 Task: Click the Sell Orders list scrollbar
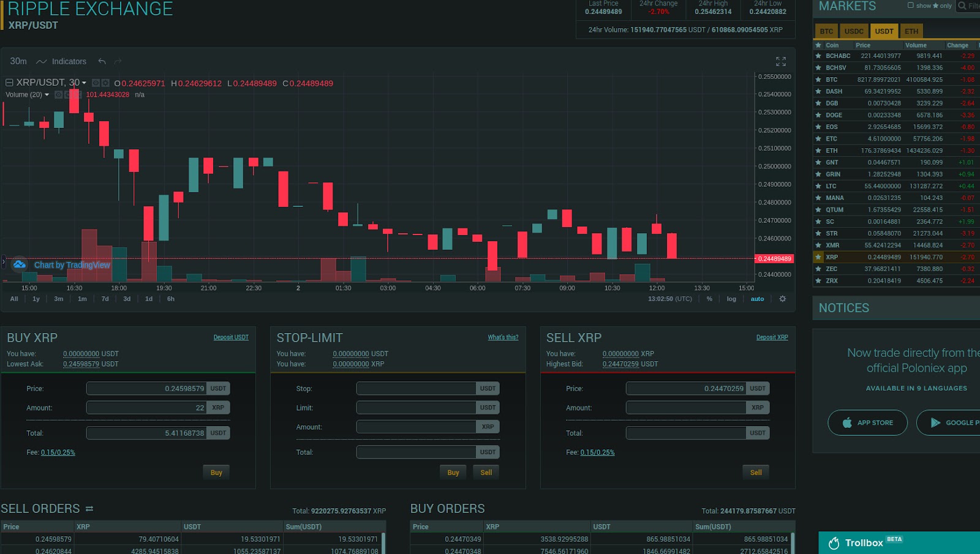click(383, 543)
